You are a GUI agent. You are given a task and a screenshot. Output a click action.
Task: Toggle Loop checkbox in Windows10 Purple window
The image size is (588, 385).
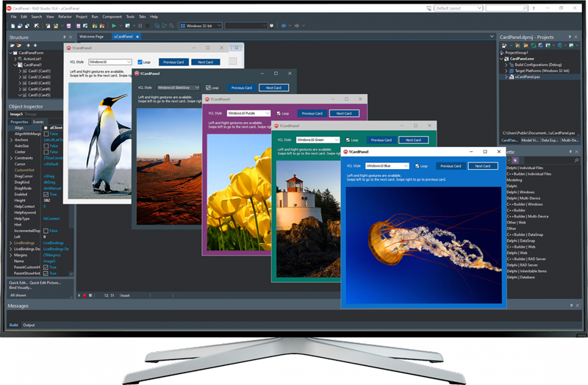point(279,113)
